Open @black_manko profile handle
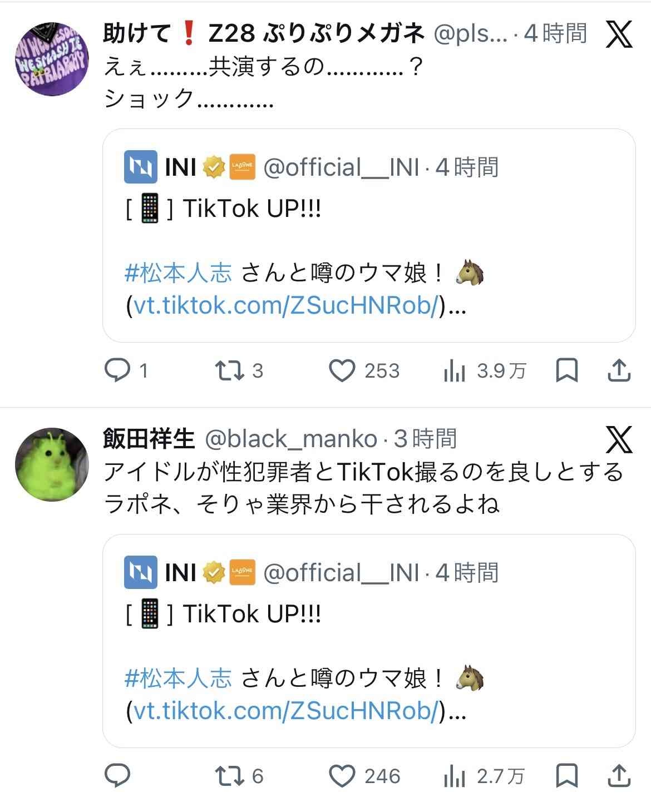The width and height of the screenshot is (651, 812). (291, 439)
